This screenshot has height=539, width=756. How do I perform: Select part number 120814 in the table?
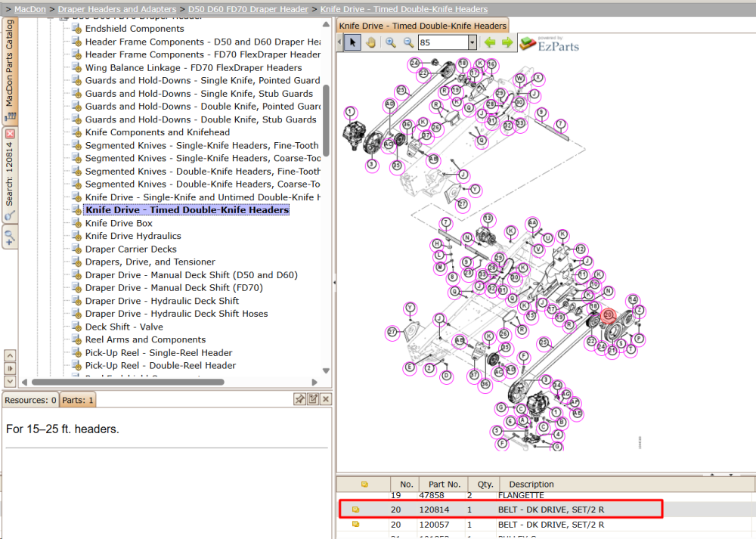434,510
